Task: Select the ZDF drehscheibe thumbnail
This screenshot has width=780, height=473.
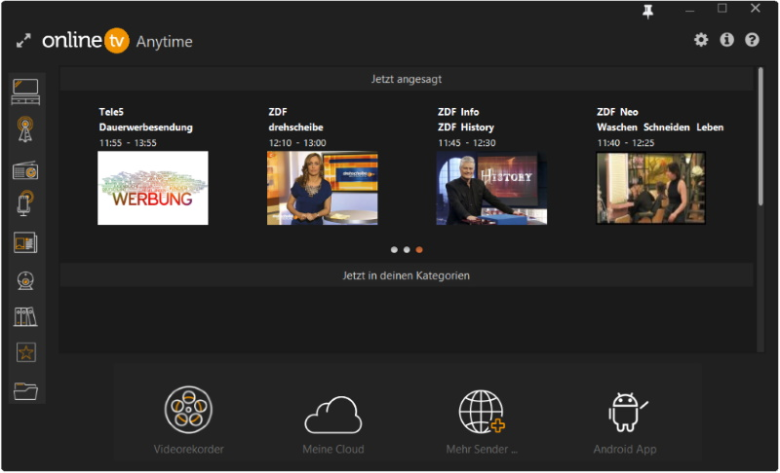Action: (x=322, y=189)
